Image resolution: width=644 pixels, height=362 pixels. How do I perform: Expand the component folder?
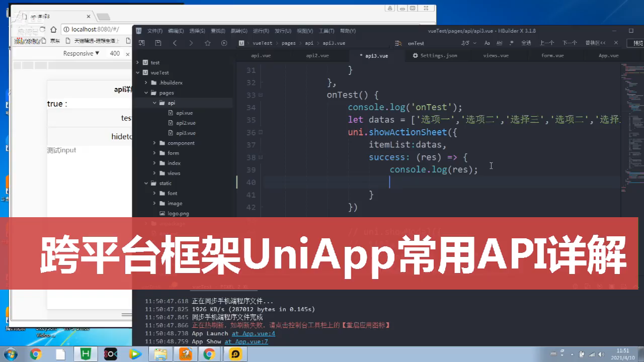point(154,143)
